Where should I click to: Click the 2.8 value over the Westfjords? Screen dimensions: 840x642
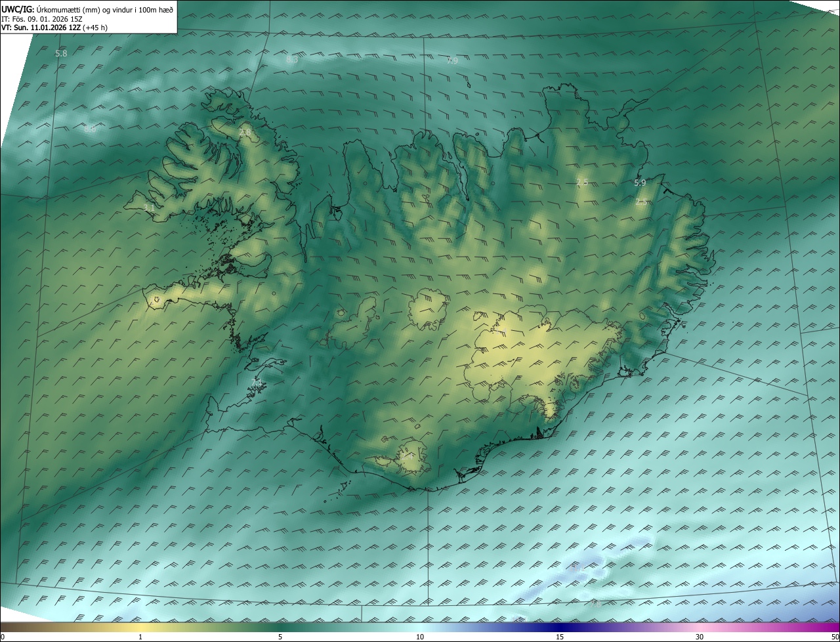245,133
